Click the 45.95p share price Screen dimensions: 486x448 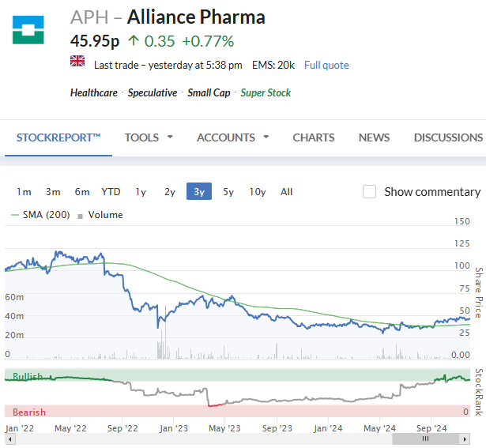pos(95,41)
